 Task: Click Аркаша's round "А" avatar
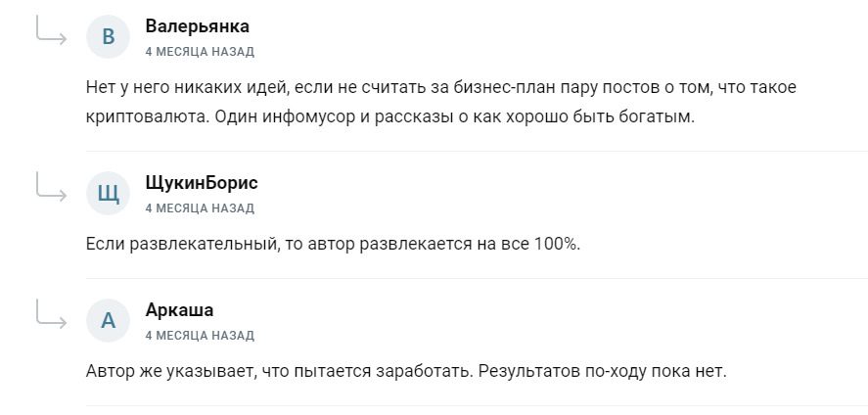[109, 322]
